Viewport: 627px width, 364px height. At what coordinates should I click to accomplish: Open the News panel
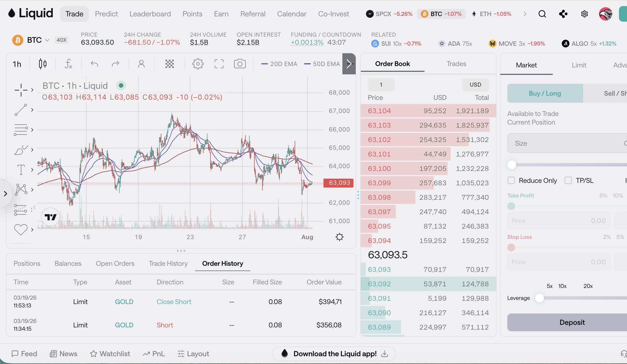[64, 354]
